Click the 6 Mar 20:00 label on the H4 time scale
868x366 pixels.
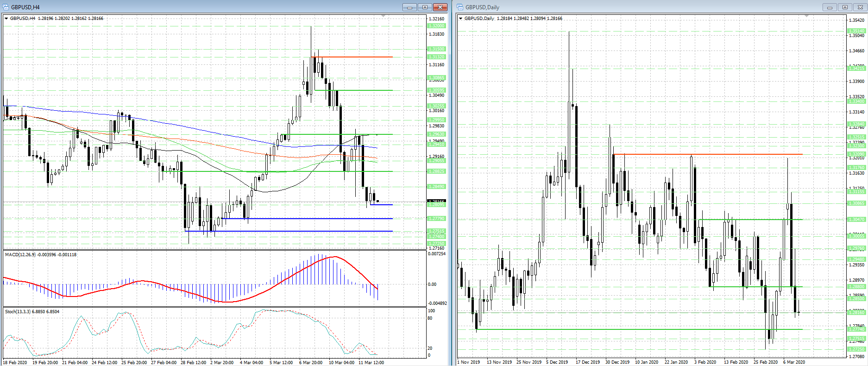point(311,362)
